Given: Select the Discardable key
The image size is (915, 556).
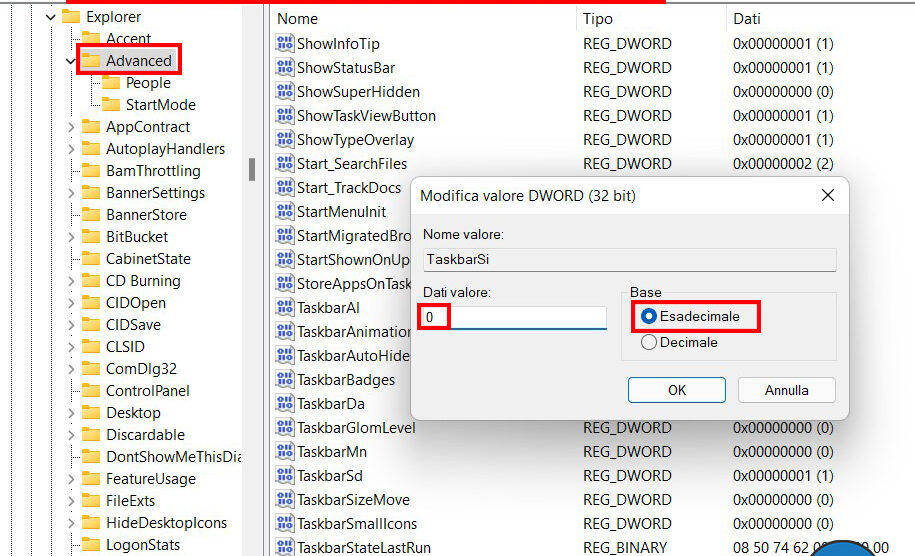Looking at the screenshot, I should click(x=145, y=435).
